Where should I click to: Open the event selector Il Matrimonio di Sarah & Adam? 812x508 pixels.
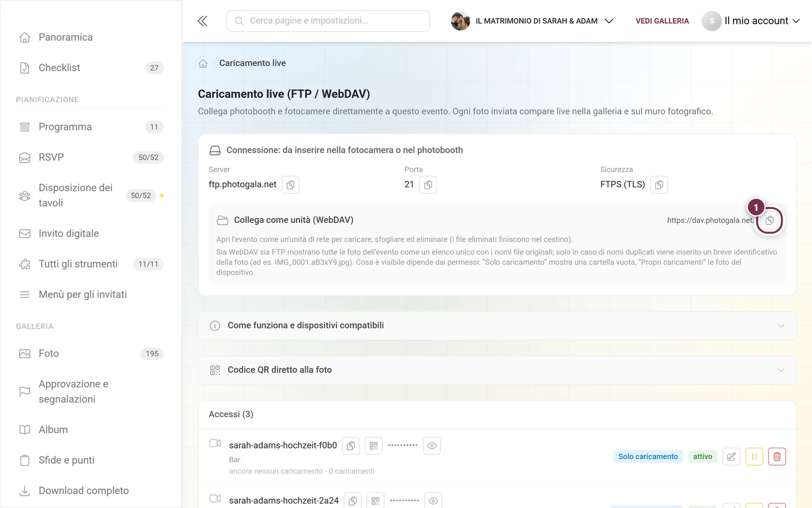coord(532,21)
